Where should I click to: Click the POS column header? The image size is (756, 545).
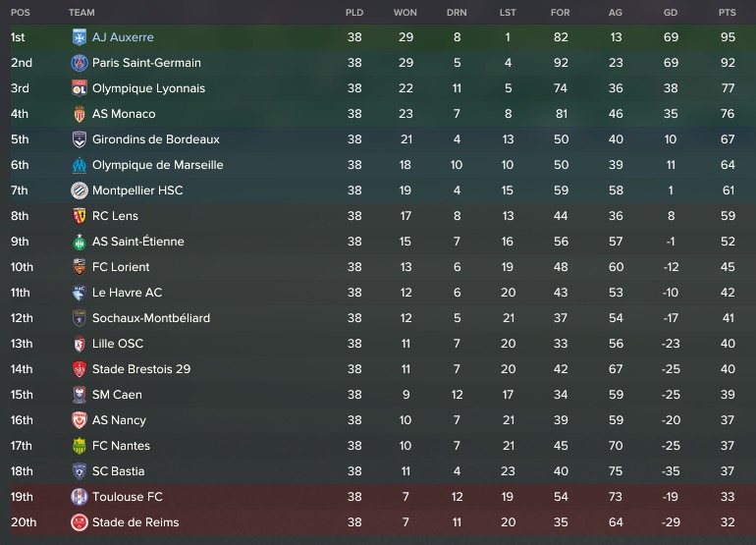[20, 13]
